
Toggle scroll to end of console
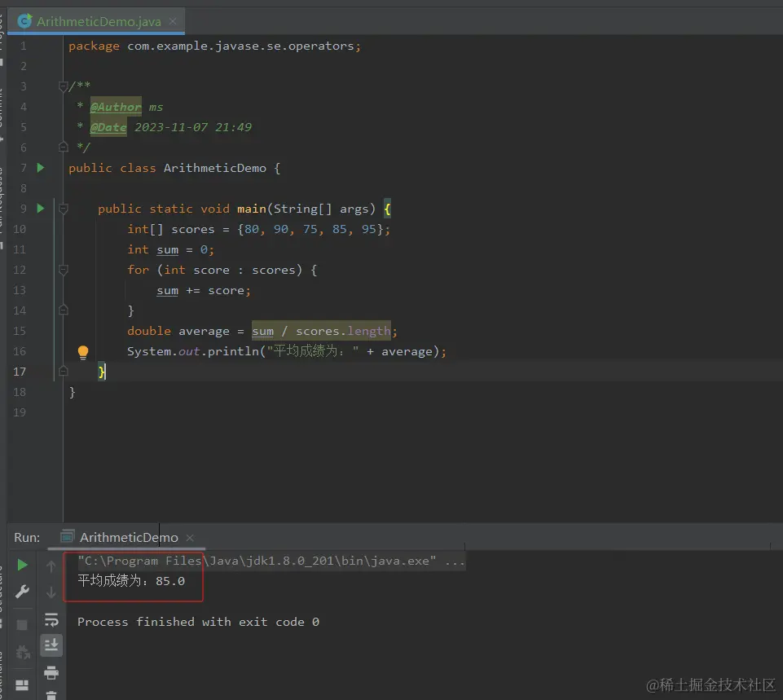click(51, 645)
